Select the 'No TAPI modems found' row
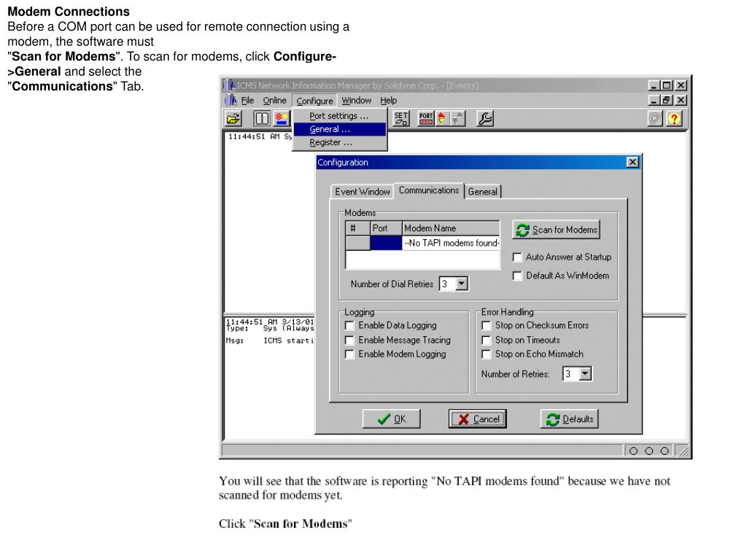Image resolution: width=747 pixels, height=560 pixels. tap(422, 243)
